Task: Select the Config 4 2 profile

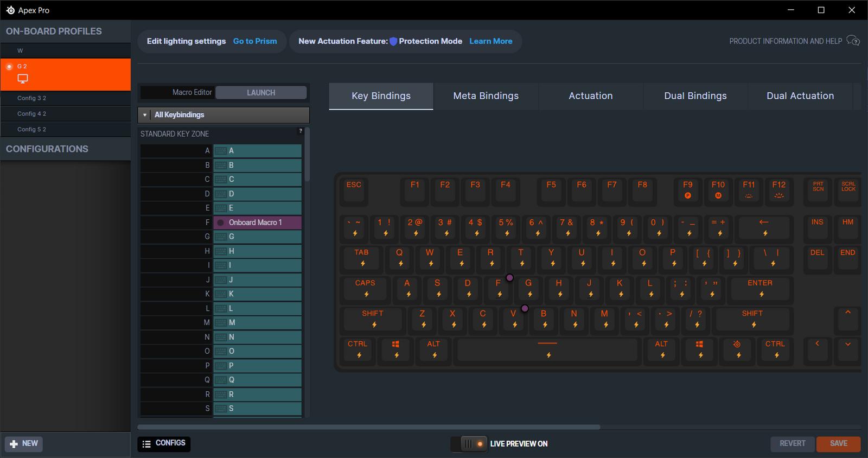Action: click(x=65, y=114)
